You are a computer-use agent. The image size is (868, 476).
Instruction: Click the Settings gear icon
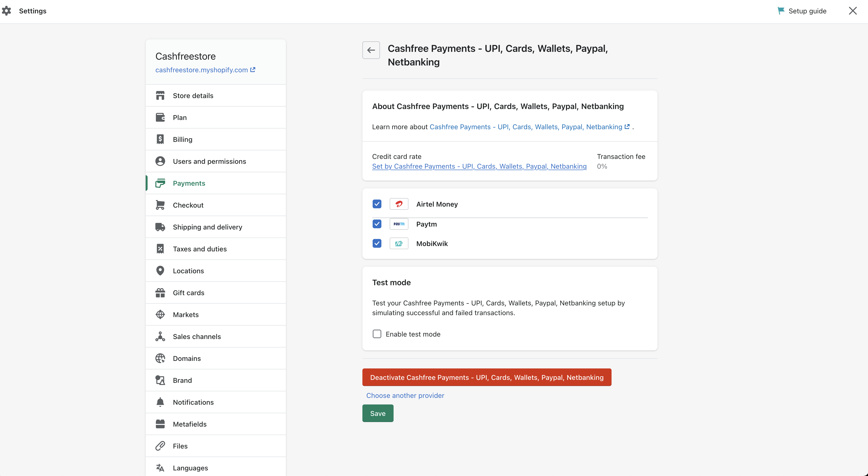pyautogui.click(x=6, y=11)
